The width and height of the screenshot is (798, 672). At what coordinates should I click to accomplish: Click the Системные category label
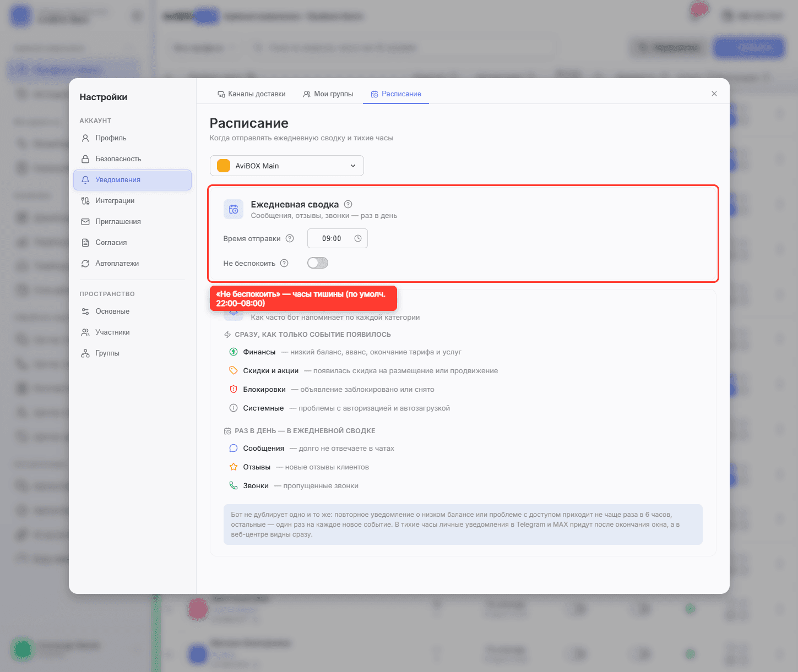[264, 408]
